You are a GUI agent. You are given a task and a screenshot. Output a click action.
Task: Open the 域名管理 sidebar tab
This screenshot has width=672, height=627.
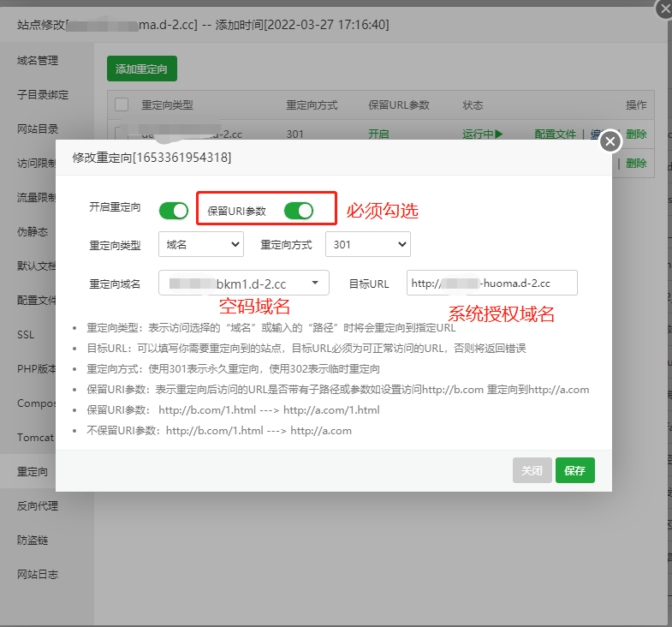coord(38,61)
